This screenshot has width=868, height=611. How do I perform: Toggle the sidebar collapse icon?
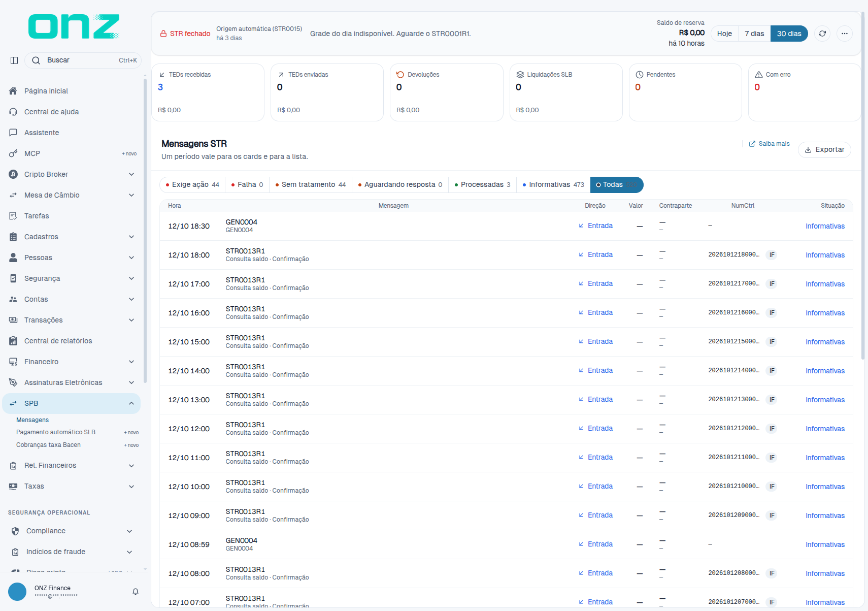(14, 60)
